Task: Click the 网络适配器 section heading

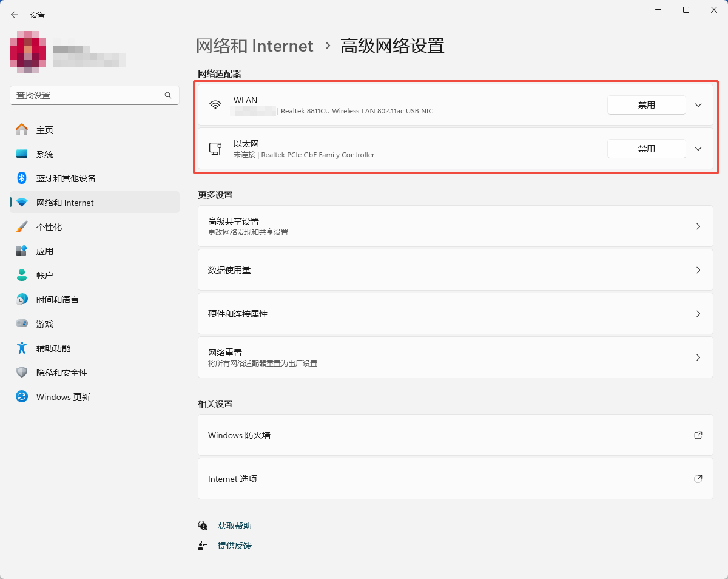Action: pos(220,74)
